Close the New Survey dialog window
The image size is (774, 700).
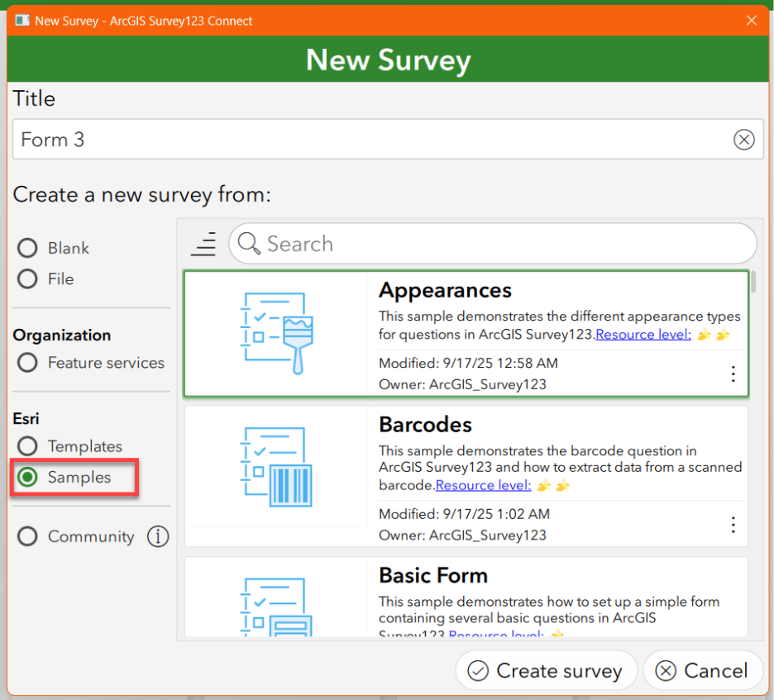pyautogui.click(x=752, y=20)
